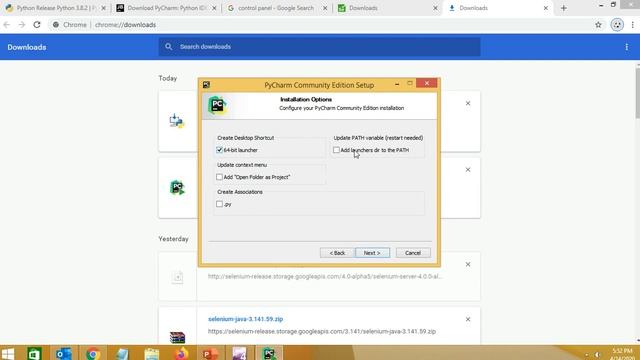Open the selenium-java-3.141.59.zip file link
The image size is (640, 360).
(x=245, y=319)
